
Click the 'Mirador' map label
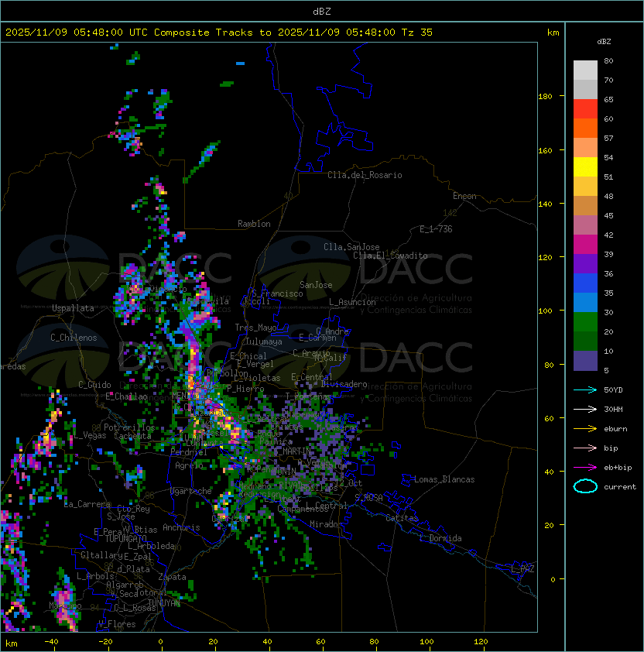click(327, 524)
